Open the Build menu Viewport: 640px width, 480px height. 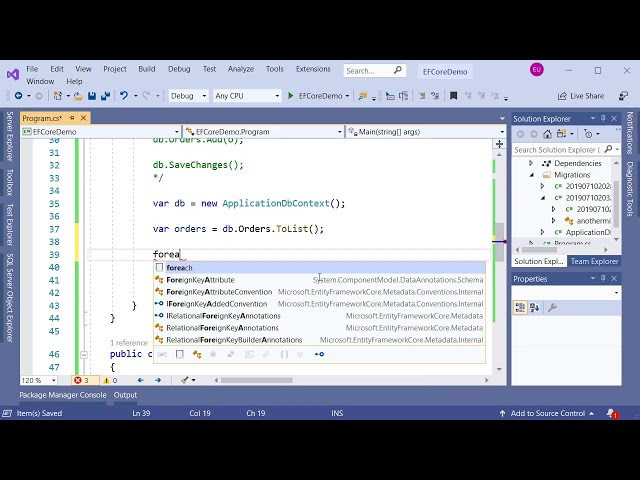point(147,69)
